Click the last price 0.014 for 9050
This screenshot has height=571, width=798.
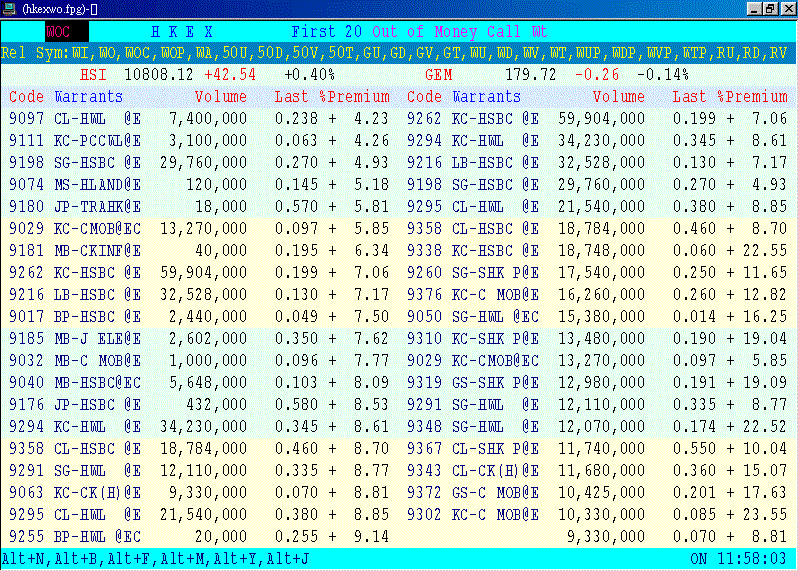coord(694,317)
